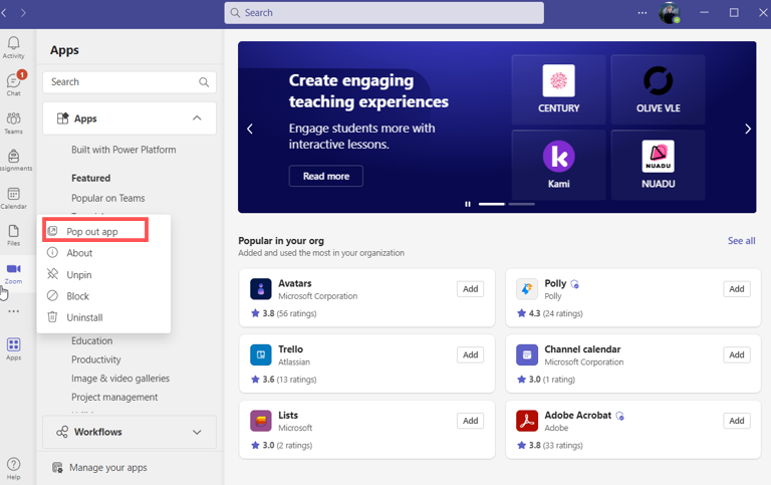Choose Uninstall from the context menu
Image resolution: width=771 pixels, height=485 pixels.
click(x=84, y=318)
